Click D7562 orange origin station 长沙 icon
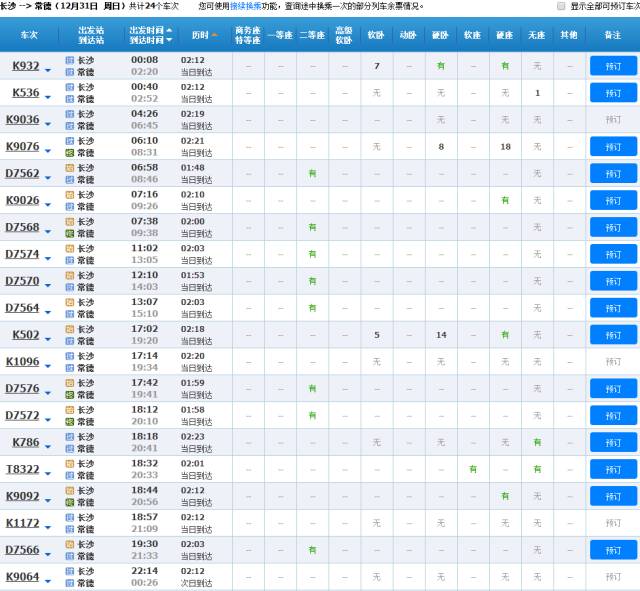The height and width of the screenshot is (591, 640). (x=70, y=168)
